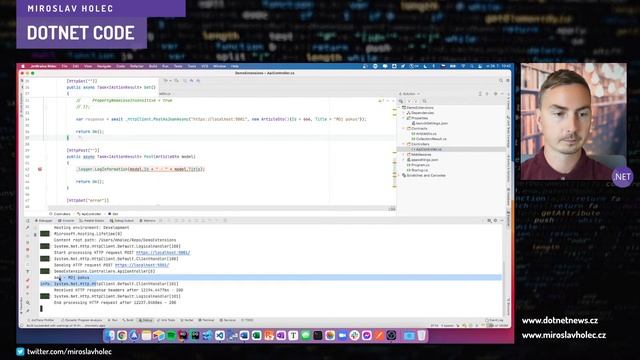This screenshot has width=640, height=360.
Task: Open Startup.cs file
Action: coord(418,170)
